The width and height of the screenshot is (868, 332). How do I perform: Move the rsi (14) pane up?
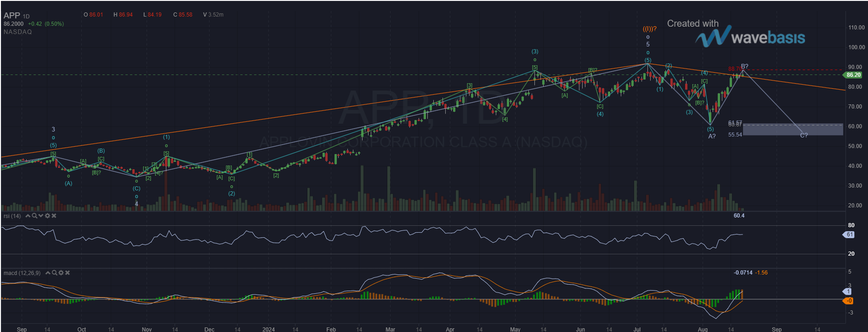(28, 216)
